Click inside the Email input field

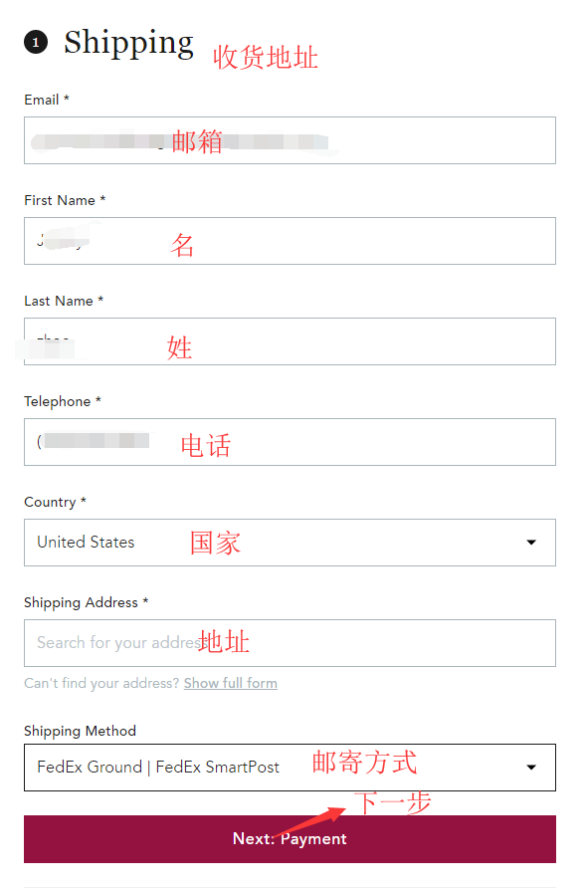tap(289, 140)
